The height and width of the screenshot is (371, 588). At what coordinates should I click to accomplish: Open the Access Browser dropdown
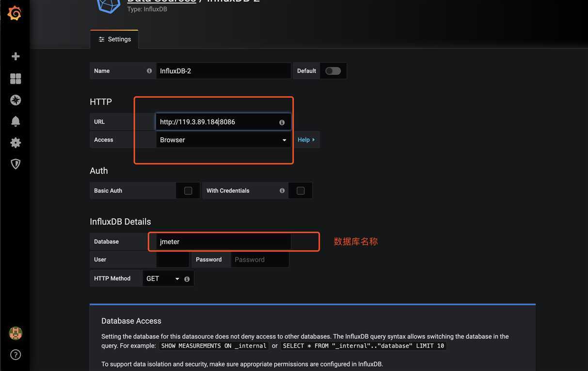pos(223,140)
